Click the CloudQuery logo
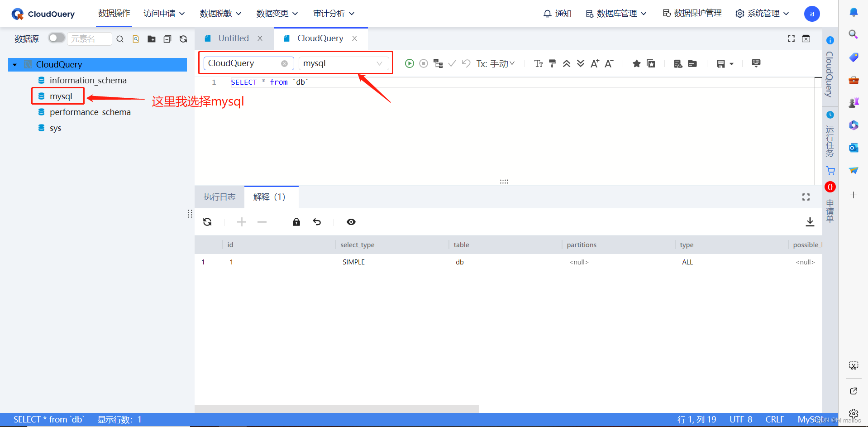Image resolution: width=868 pixels, height=427 pixels. (43, 14)
